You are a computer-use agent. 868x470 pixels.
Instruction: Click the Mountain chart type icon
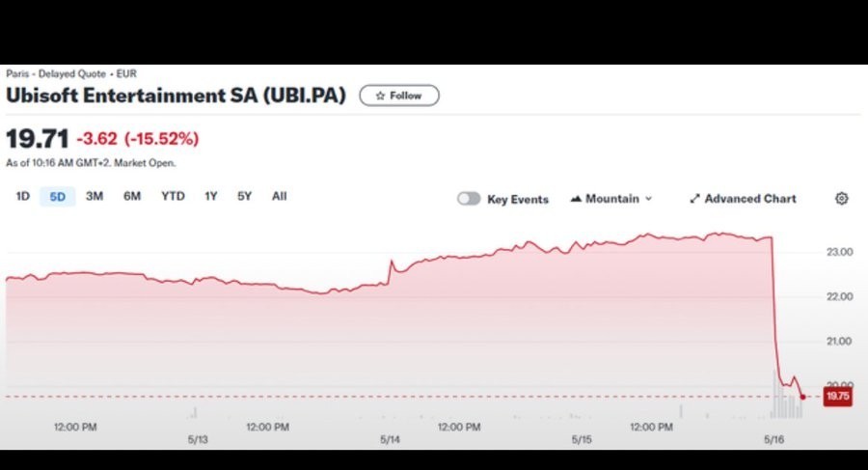click(x=576, y=199)
